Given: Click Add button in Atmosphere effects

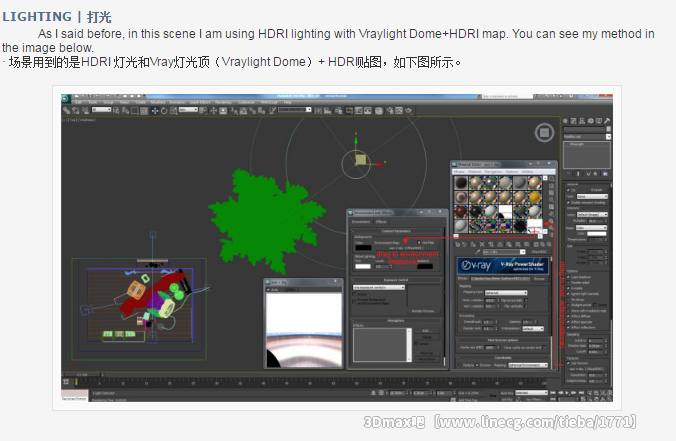Looking at the screenshot, I should (427, 331).
